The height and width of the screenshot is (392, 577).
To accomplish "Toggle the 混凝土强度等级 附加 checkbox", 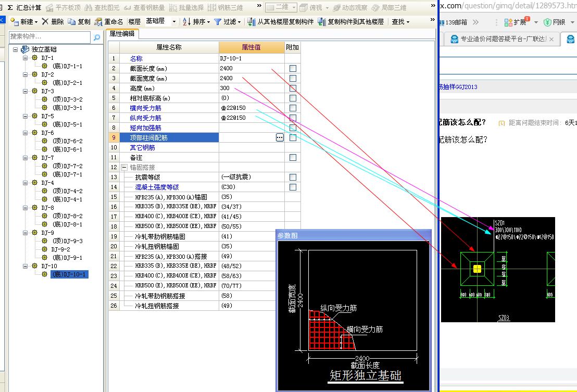I will tap(293, 187).
